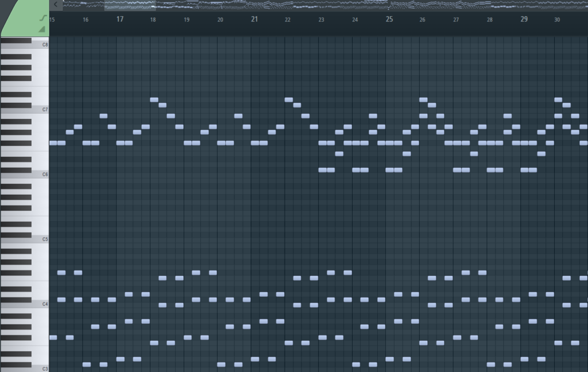Click the highlighted region in the overview scrollbar

coord(130,5)
